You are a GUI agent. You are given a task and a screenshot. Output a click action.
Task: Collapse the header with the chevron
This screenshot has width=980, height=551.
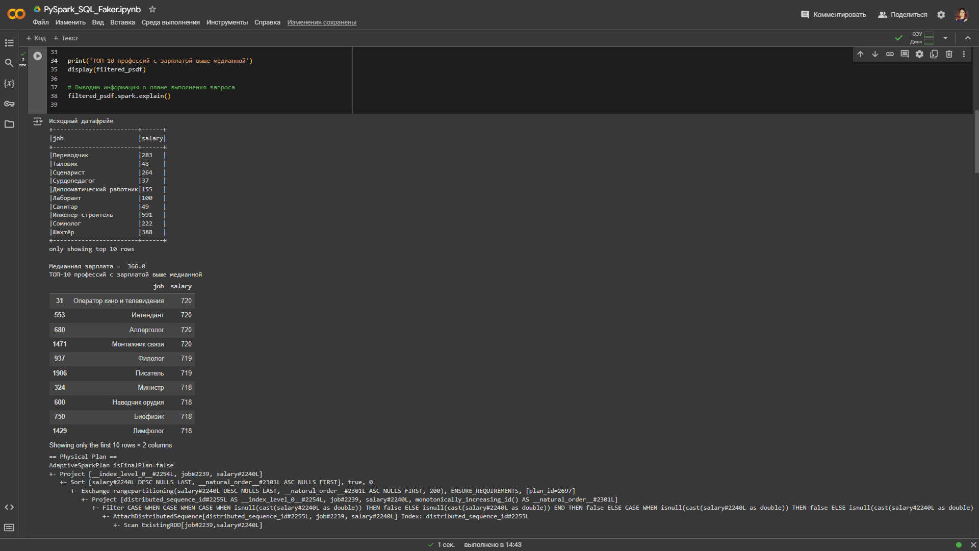pos(968,38)
